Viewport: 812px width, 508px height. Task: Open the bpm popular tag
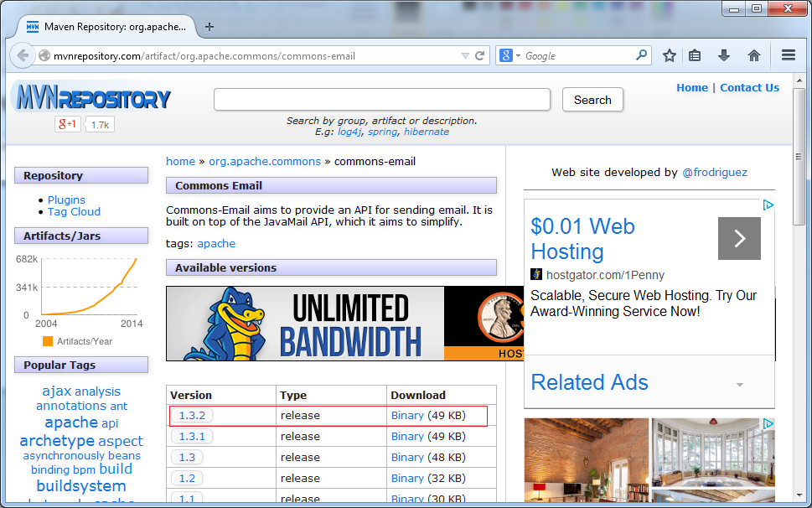(84, 469)
